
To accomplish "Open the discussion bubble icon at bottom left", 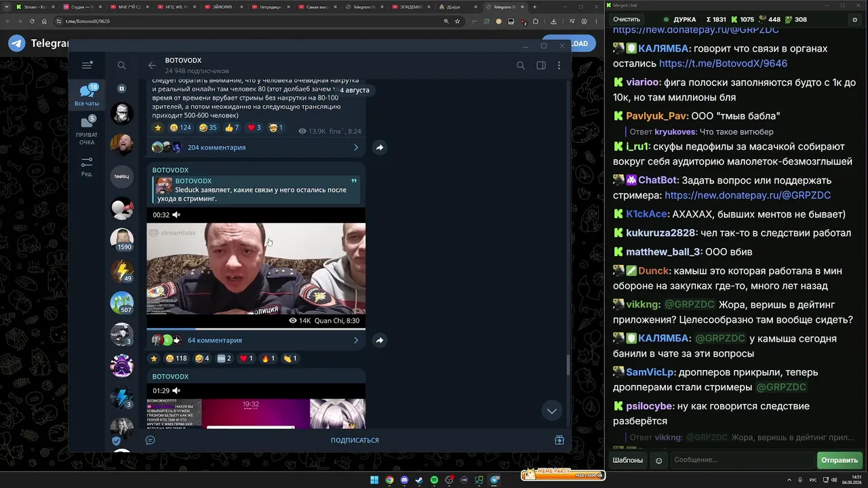I will pyautogui.click(x=151, y=440).
